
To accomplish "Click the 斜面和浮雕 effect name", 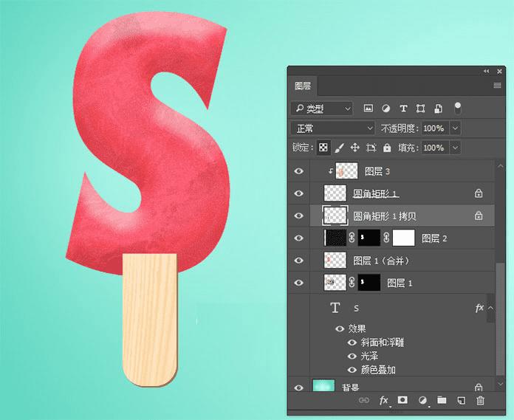I will 383,342.
